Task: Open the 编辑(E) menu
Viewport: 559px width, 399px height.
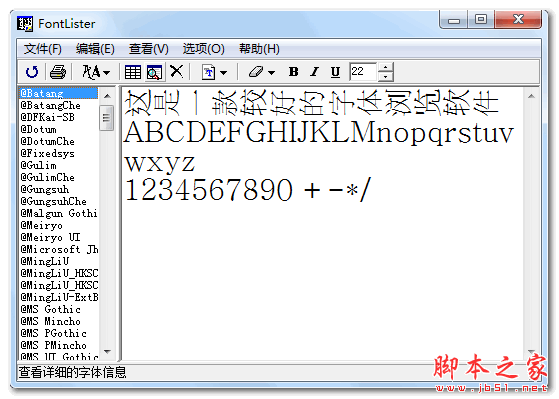Action: 95,49
